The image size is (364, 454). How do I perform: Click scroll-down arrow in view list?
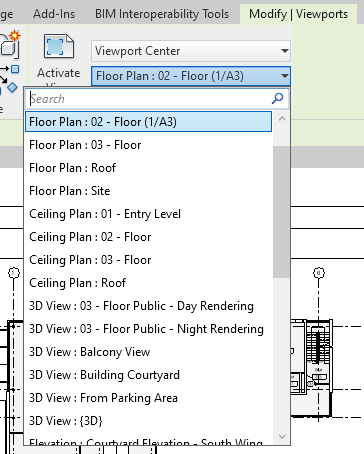click(x=282, y=436)
